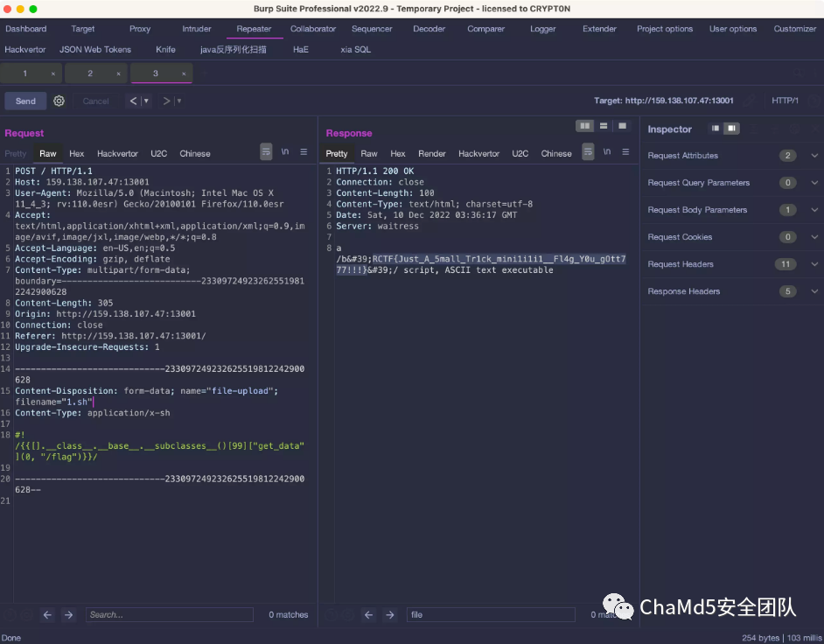This screenshot has width=824, height=644.
Task: Edit target pencil icon
Action: [x=750, y=101]
